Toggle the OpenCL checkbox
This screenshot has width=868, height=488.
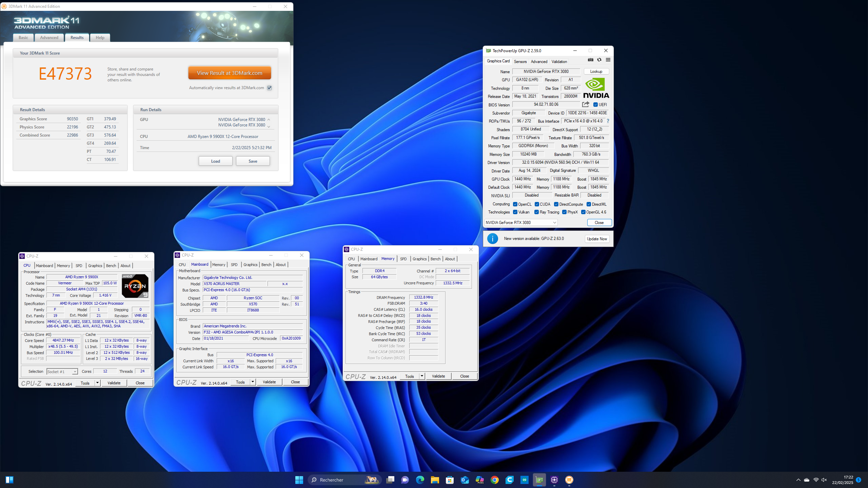click(515, 204)
